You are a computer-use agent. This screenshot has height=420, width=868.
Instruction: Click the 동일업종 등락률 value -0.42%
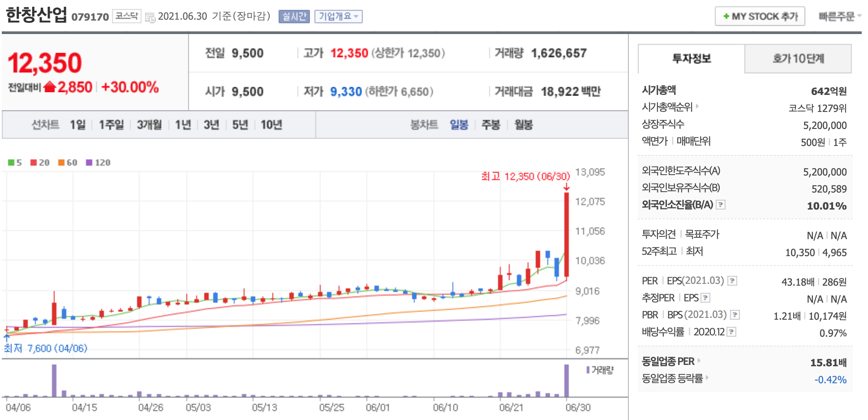click(x=830, y=380)
